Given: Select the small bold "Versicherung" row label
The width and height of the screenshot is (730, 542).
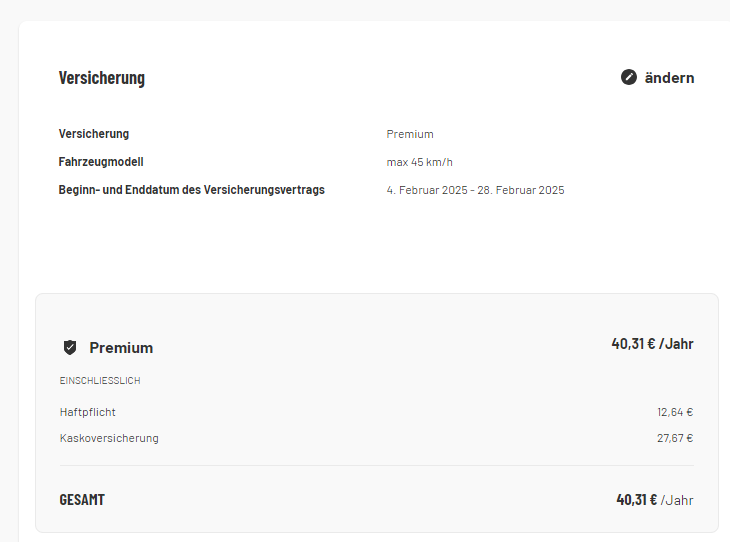Looking at the screenshot, I should point(94,134).
